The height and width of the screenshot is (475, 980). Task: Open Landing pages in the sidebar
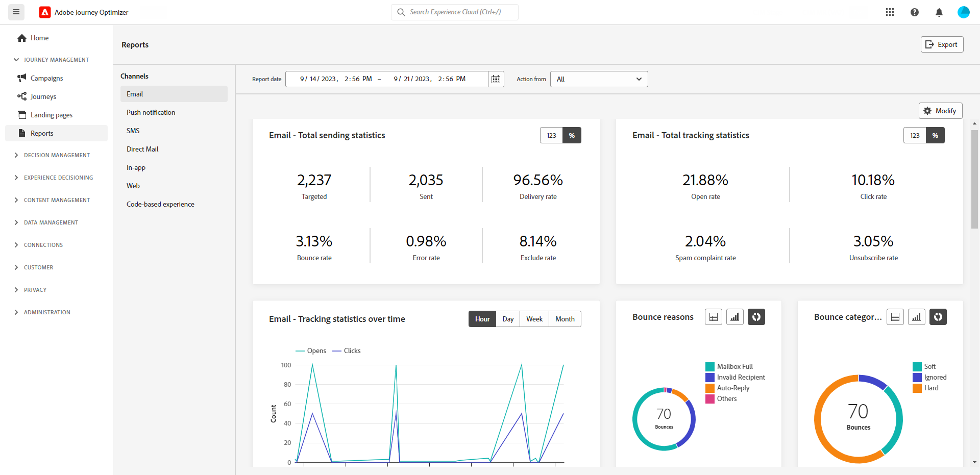click(x=56, y=115)
